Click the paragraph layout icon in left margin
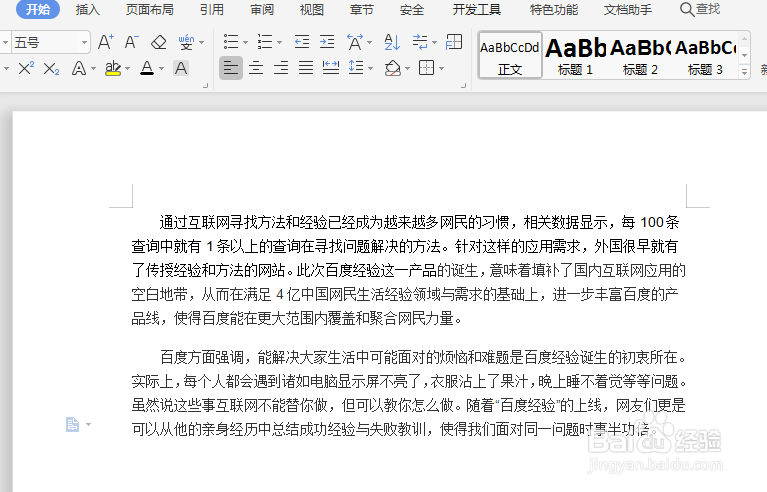Screen dimensions: 767x492 tap(72, 424)
